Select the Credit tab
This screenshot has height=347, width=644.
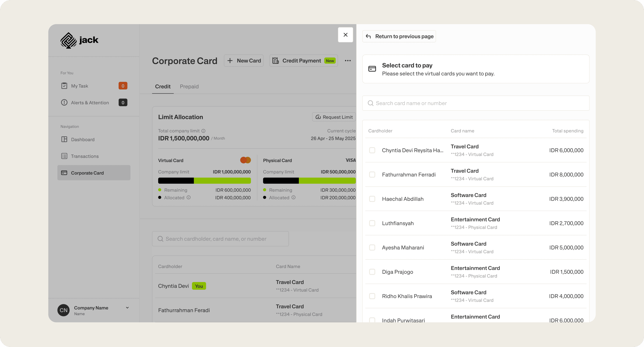click(163, 87)
